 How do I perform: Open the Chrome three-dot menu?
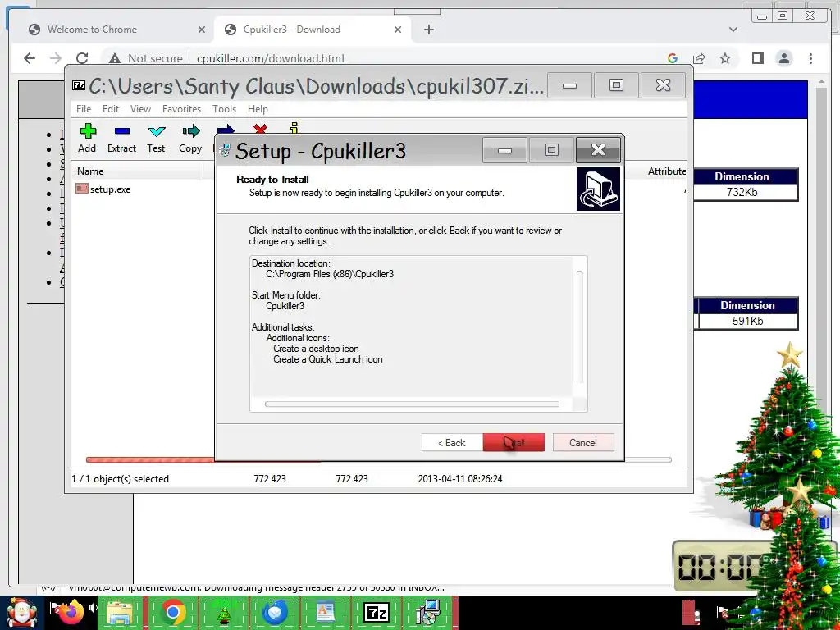click(810, 58)
